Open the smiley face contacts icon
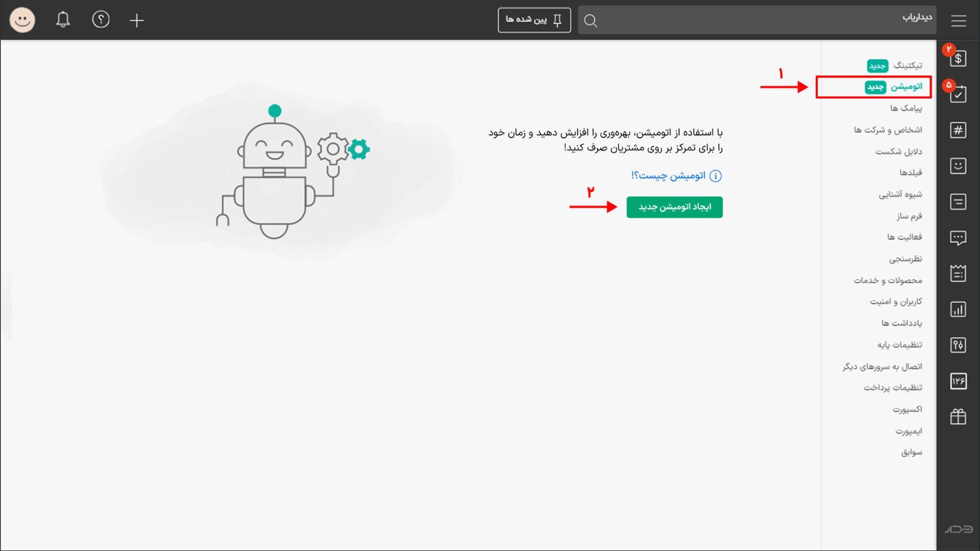 tap(957, 166)
